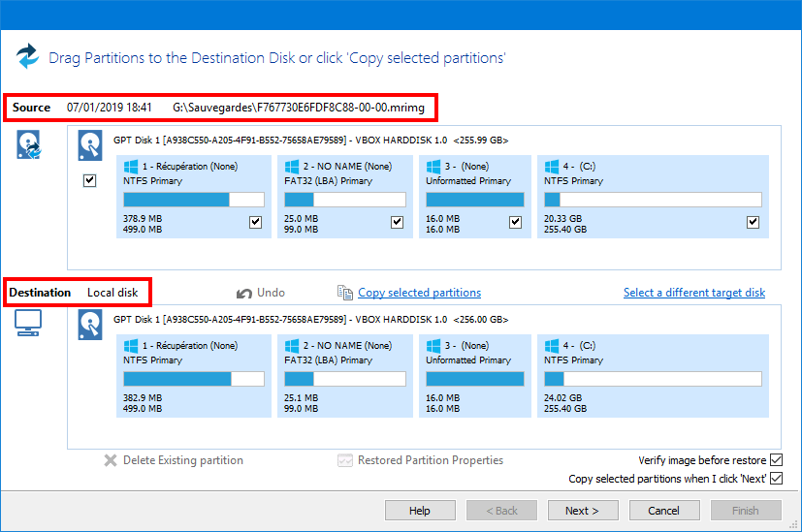The image size is (802, 532).
Task: Click destination '25.1 MB' used size
Action: coord(302,398)
